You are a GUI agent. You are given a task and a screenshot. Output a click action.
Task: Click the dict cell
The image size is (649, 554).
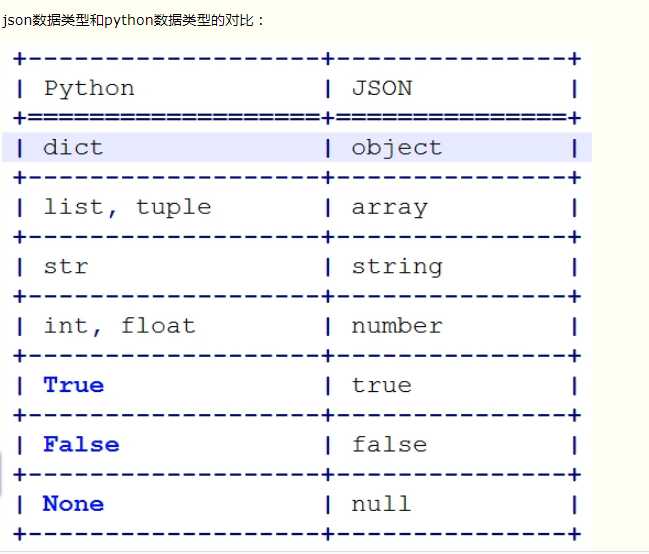(x=72, y=148)
